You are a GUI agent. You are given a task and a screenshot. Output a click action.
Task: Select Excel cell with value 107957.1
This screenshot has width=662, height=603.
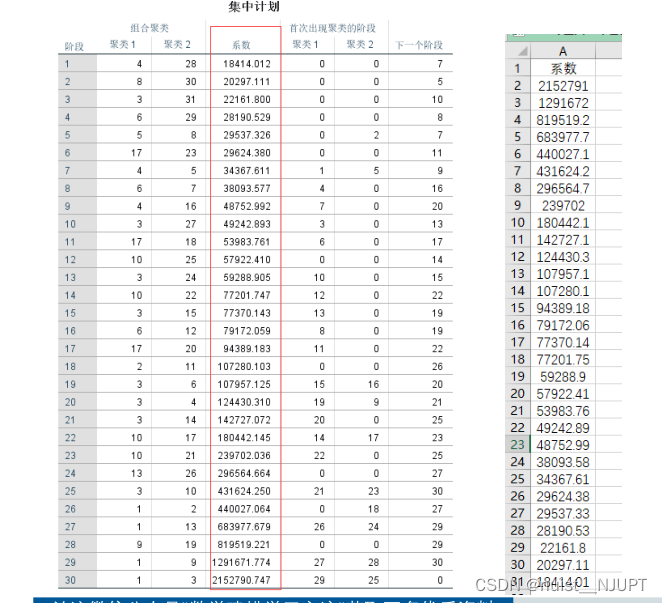pyautogui.click(x=563, y=274)
